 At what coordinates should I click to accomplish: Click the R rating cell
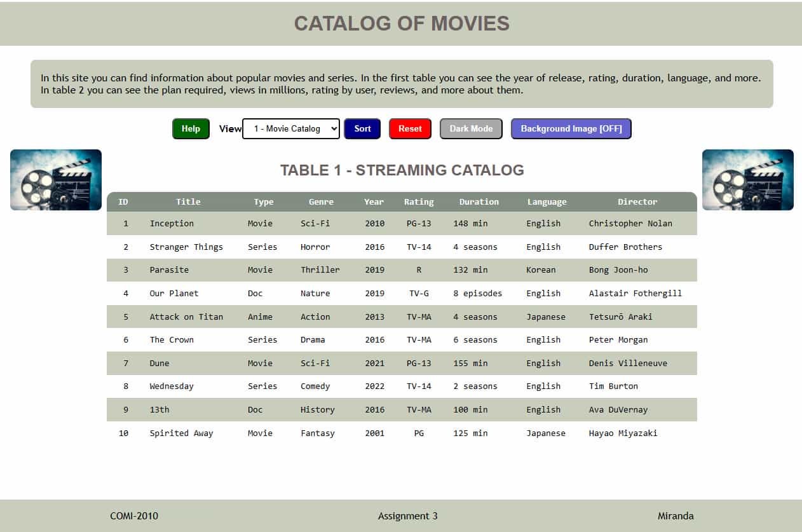(419, 269)
